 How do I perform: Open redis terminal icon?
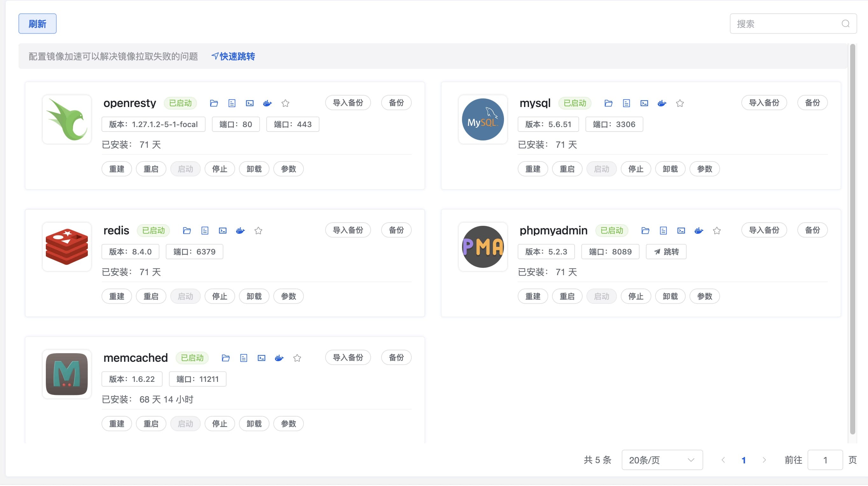[222, 231]
